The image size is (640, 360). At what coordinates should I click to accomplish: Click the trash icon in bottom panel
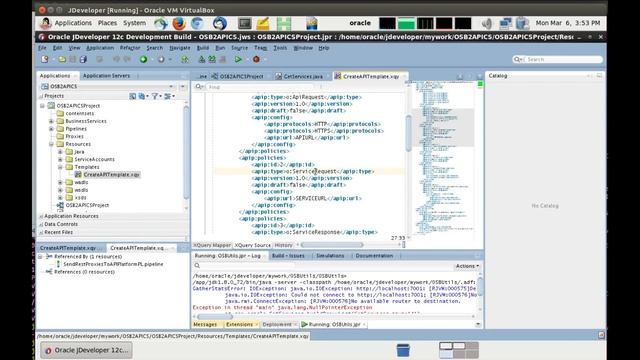pyautogui.click(x=403, y=350)
